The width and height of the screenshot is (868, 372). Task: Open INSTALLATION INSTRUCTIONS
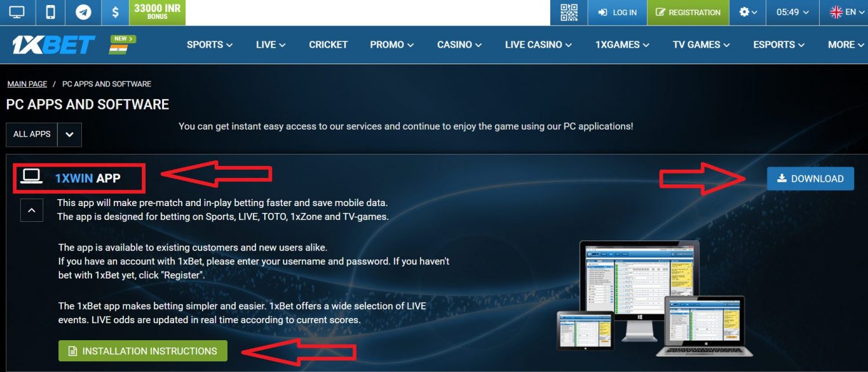[142, 350]
